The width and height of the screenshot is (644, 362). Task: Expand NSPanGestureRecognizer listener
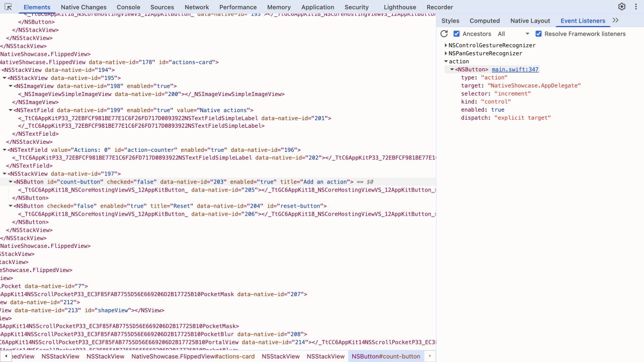coord(446,53)
